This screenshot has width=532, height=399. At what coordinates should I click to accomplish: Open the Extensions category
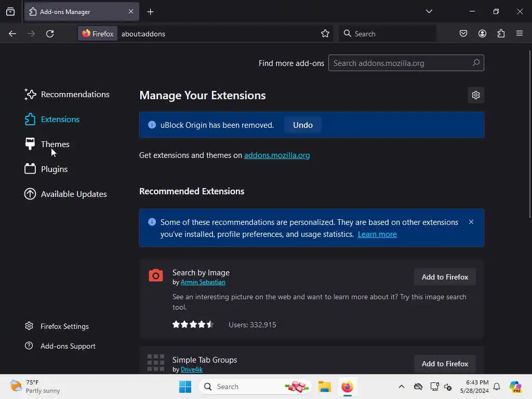[x=52, y=119]
